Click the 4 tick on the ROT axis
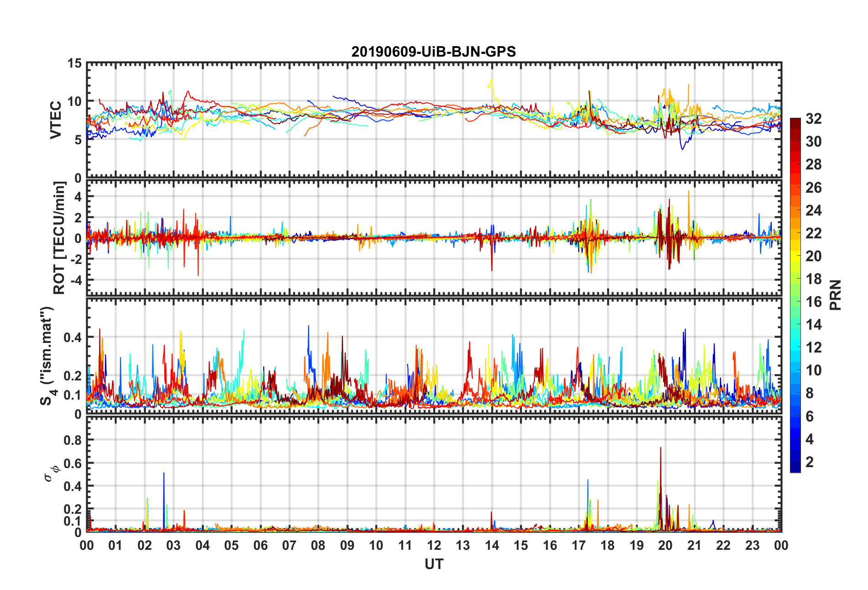 pos(78,196)
